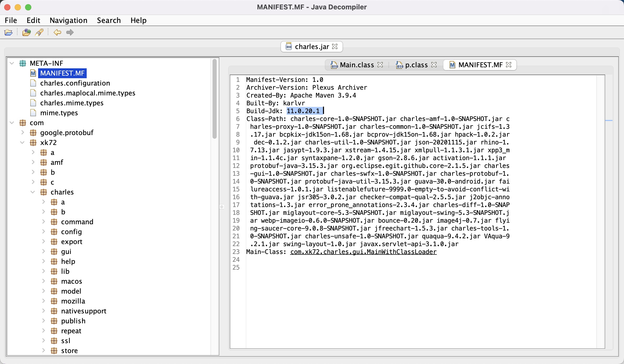Viewport: 624px width, 364px height.
Task: Select MANIFEST.MF in the tree
Action: [62, 73]
